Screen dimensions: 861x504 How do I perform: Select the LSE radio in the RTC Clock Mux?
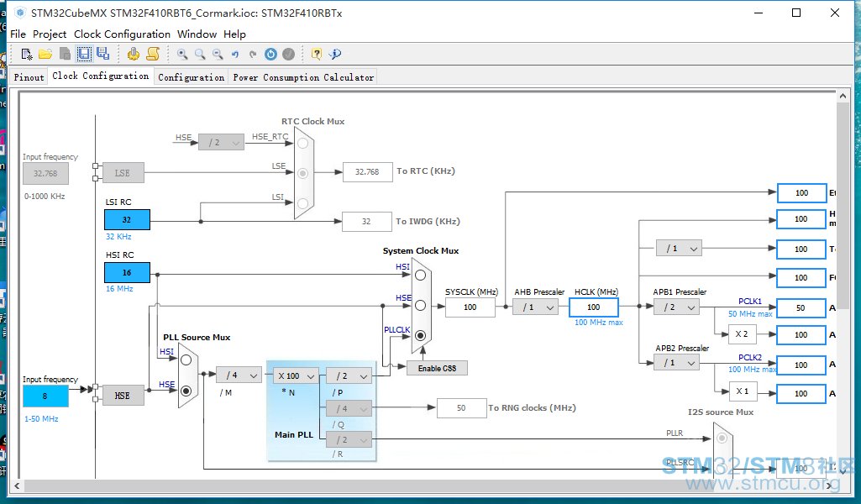pos(302,174)
